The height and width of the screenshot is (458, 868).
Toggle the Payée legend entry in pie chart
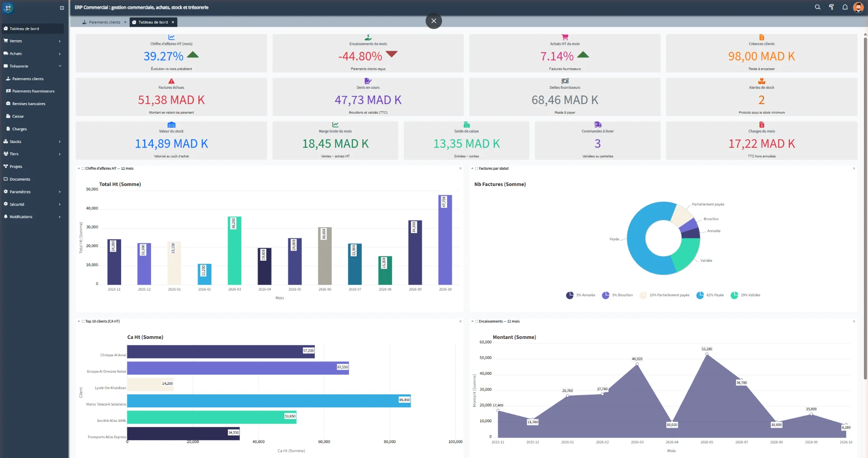(x=710, y=296)
